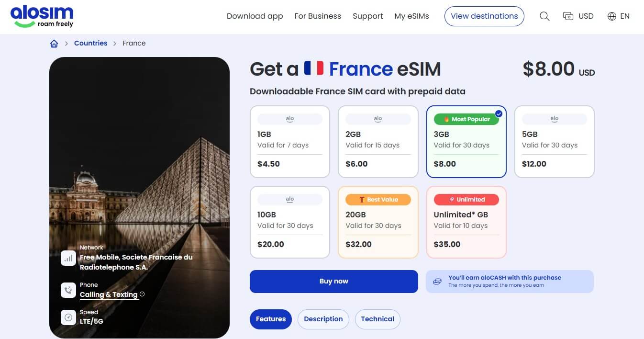This screenshot has height=339, width=644.
Task: Click the home breadcrumb icon
Action: click(54, 43)
